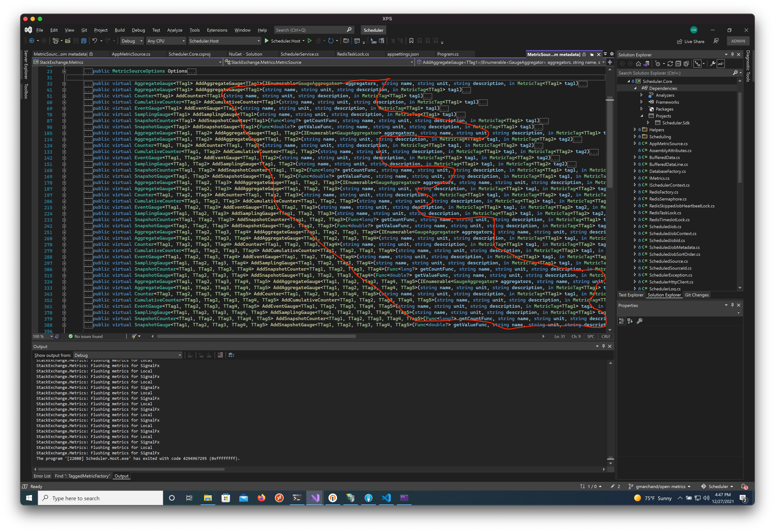Click the code editor horizontal scrollbar
Viewport: 775px width, 532px height.
click(256, 336)
